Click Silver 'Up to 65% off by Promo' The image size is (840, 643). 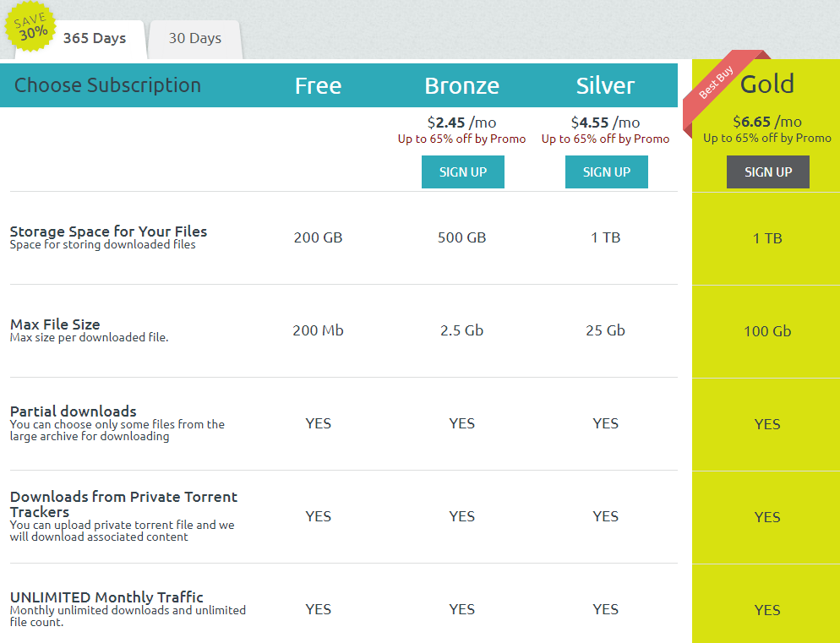point(605,139)
